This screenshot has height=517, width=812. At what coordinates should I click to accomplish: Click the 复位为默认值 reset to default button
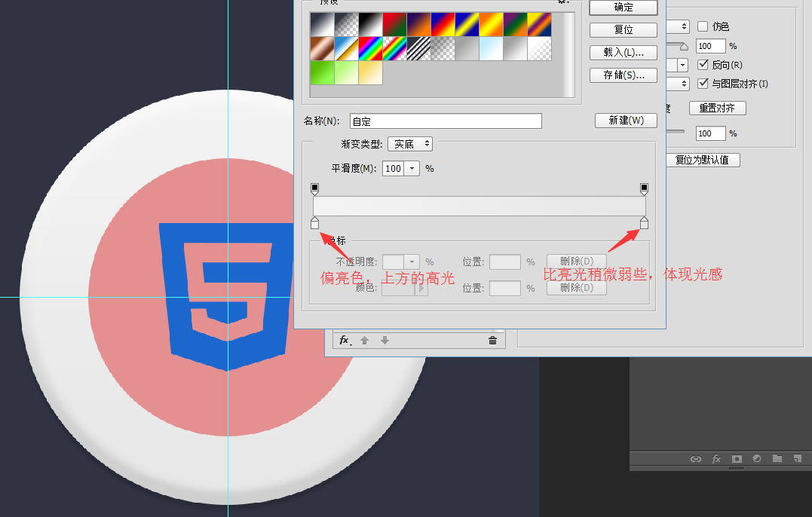(x=702, y=160)
